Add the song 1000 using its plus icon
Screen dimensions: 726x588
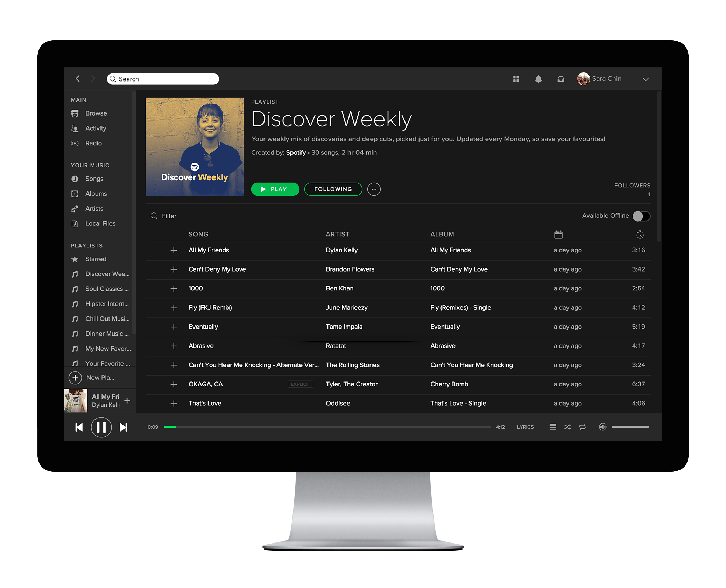[x=174, y=288]
